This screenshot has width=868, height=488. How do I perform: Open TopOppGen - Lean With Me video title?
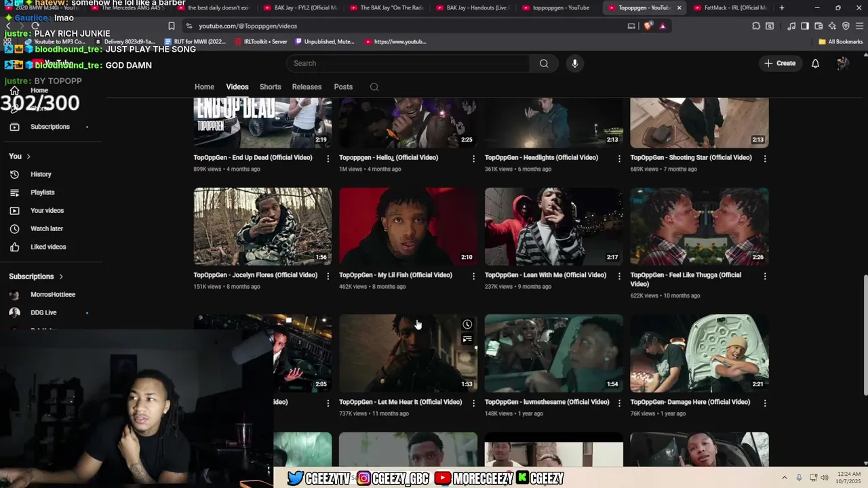point(545,275)
